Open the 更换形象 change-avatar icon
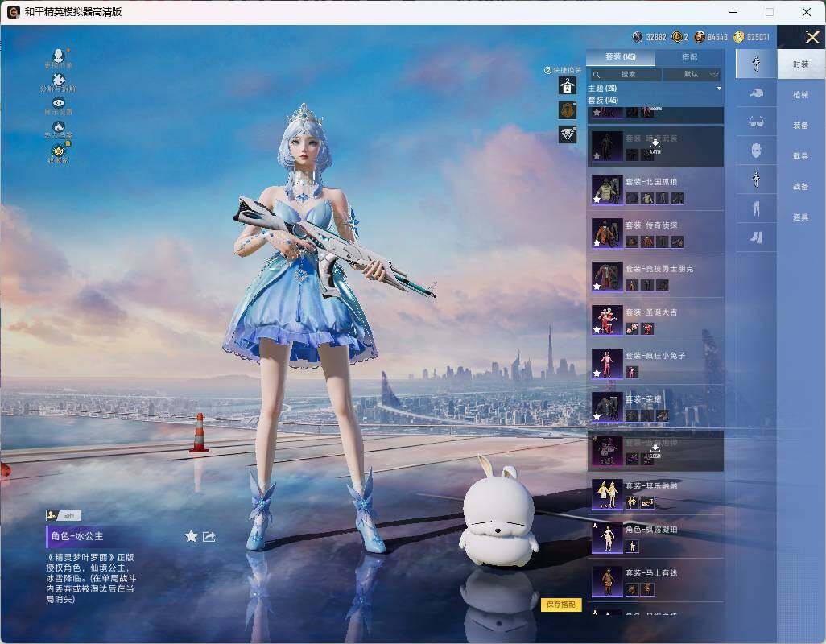 (x=59, y=55)
